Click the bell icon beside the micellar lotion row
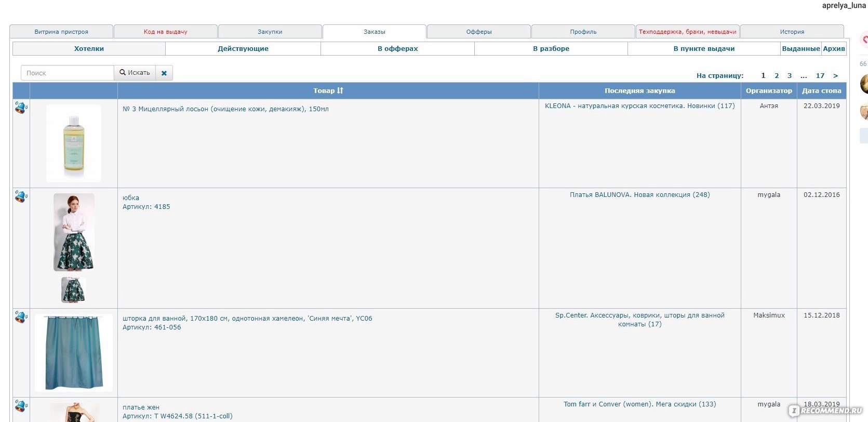 21,108
